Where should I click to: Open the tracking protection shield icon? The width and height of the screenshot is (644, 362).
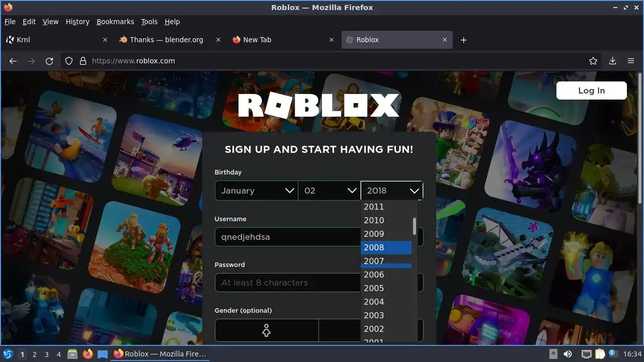[69, 61]
